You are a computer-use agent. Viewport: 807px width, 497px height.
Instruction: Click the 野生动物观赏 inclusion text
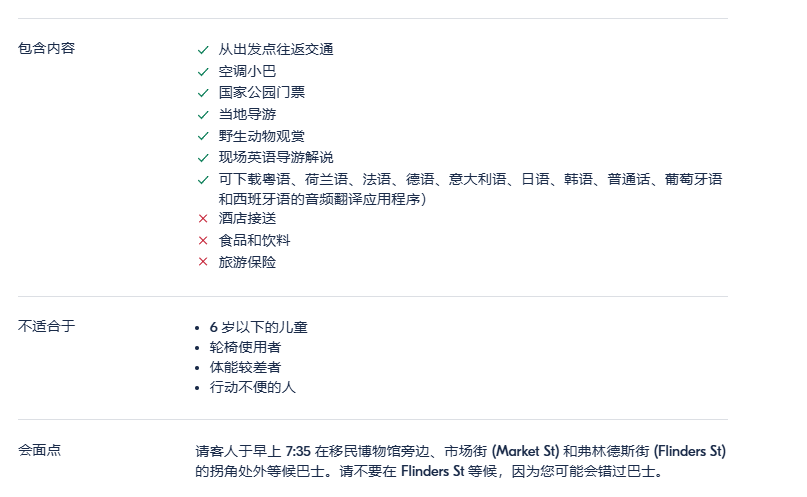(261, 136)
